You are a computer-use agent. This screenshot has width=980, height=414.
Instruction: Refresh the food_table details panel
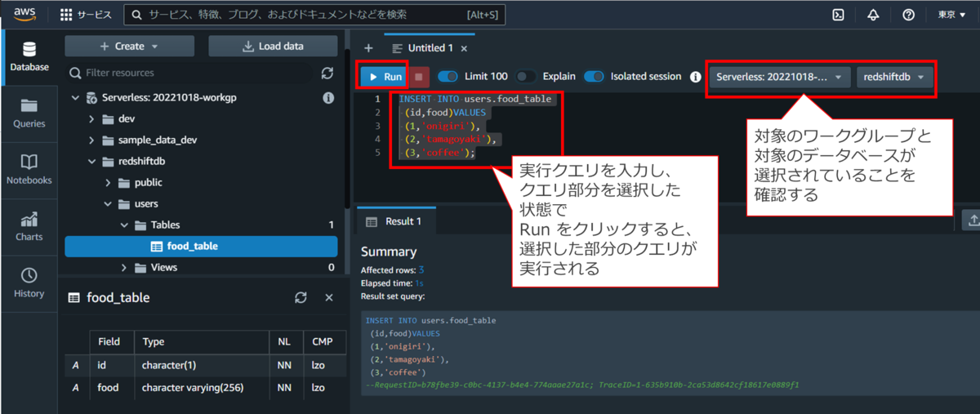pyautogui.click(x=301, y=298)
